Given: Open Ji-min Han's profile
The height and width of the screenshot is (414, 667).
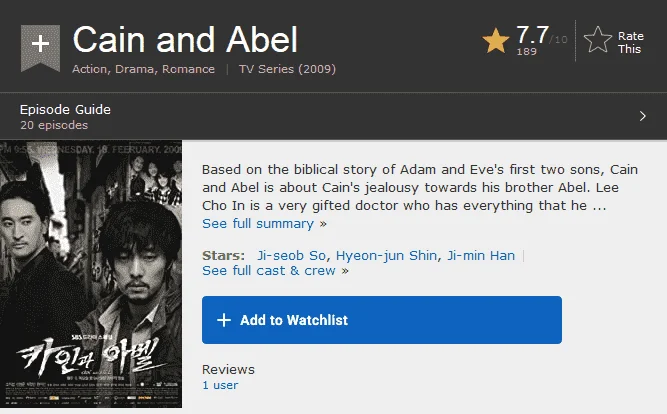Looking at the screenshot, I should (x=481, y=255).
